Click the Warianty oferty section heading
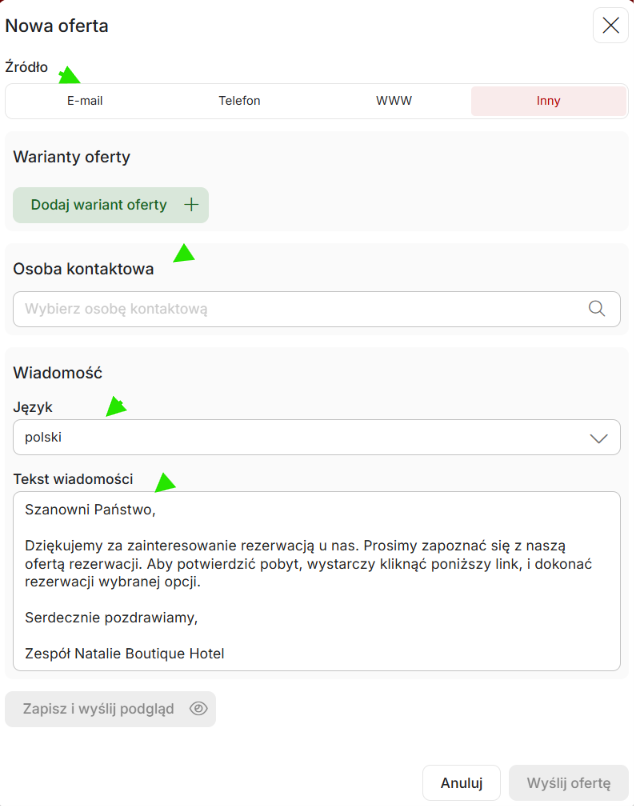634x806 pixels. [x=71, y=157]
